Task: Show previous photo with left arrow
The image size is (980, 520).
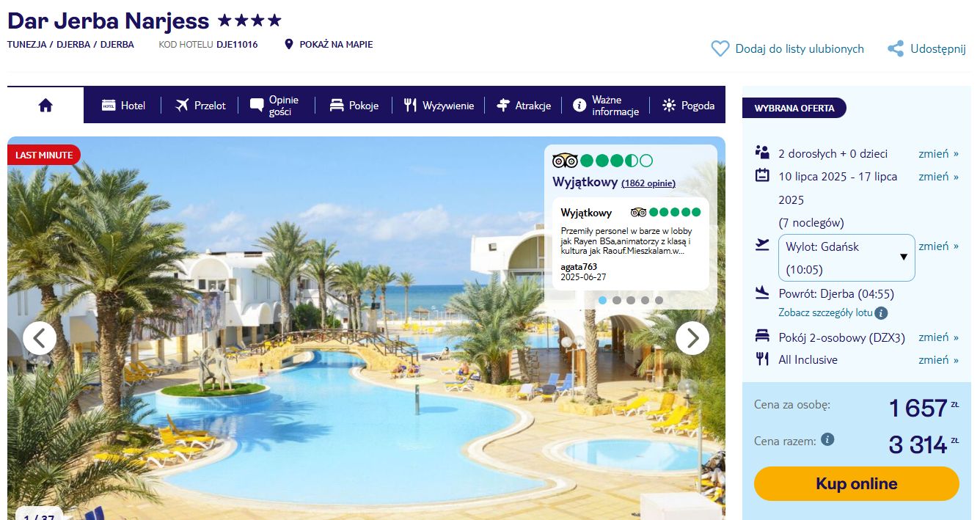Action: pos(40,337)
